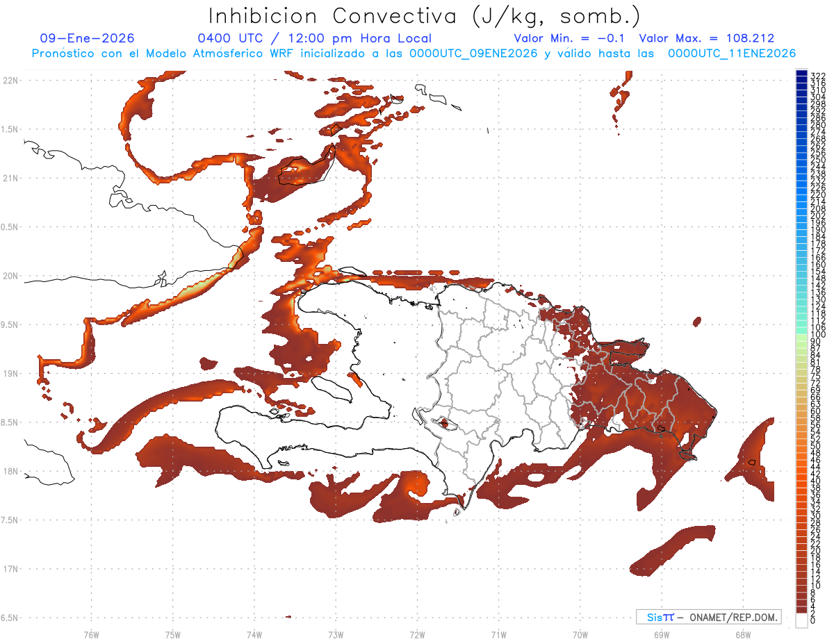This screenshot has width=834, height=644.
Task: Click the longitude label '68W'
Action: coord(742,634)
